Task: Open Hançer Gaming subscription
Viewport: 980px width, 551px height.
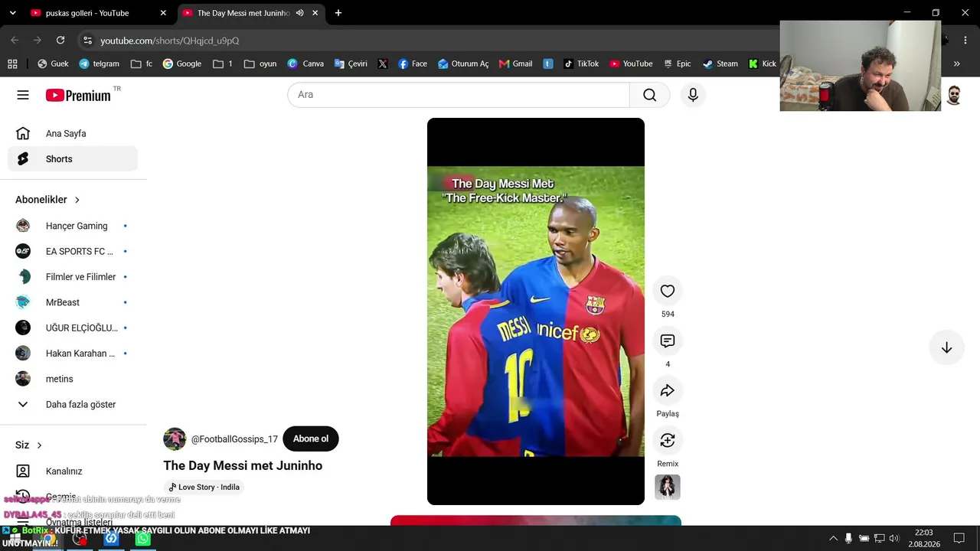Action: pos(73,226)
